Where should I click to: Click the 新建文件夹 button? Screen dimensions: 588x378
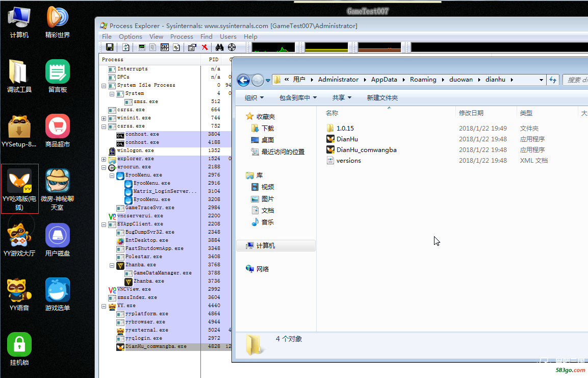pyautogui.click(x=382, y=98)
